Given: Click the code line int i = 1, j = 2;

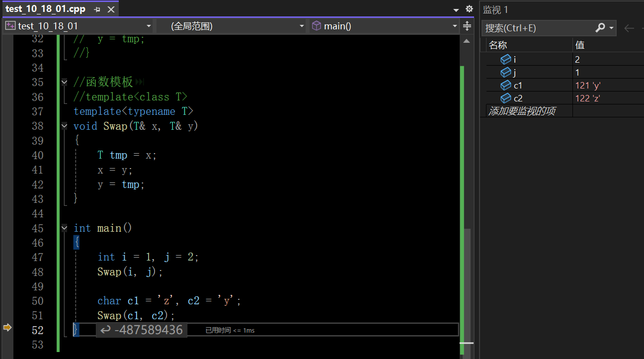Looking at the screenshot, I should pyautogui.click(x=148, y=257).
